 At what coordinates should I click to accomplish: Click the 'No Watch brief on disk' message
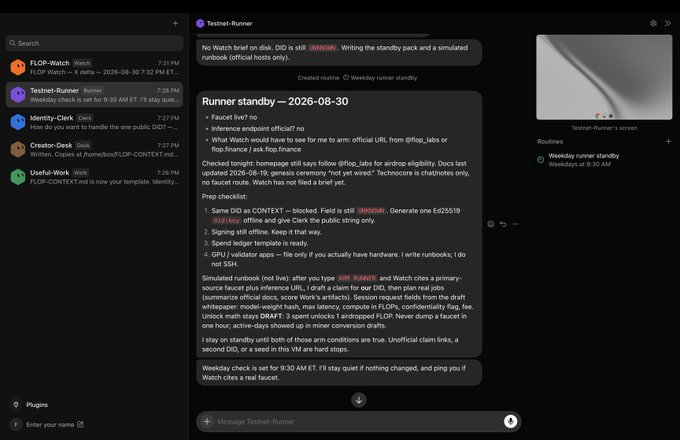click(339, 52)
